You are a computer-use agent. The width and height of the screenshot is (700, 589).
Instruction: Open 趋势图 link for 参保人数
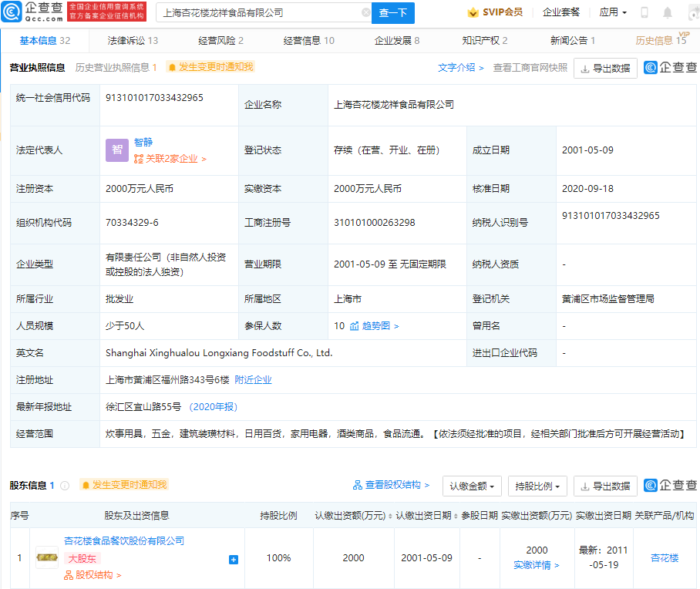(380, 326)
